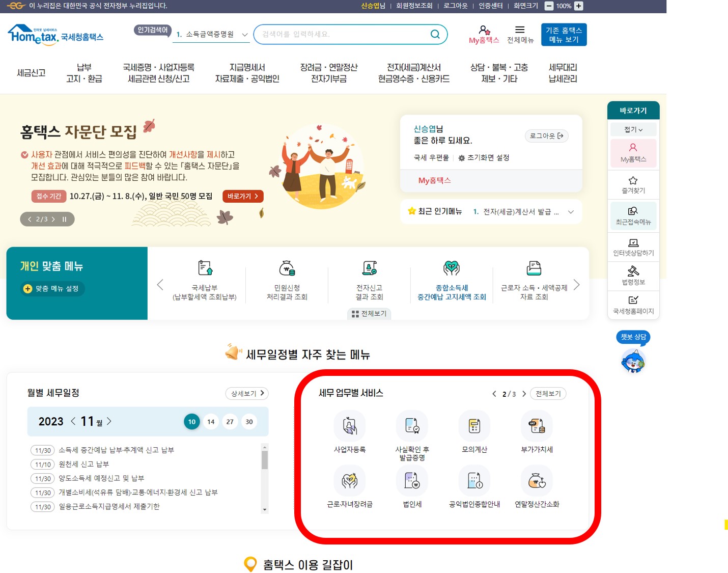Viewport: 728px width, 573px height.
Task: Click 맞춤 메뉴 설정 button
Action: click(x=52, y=289)
